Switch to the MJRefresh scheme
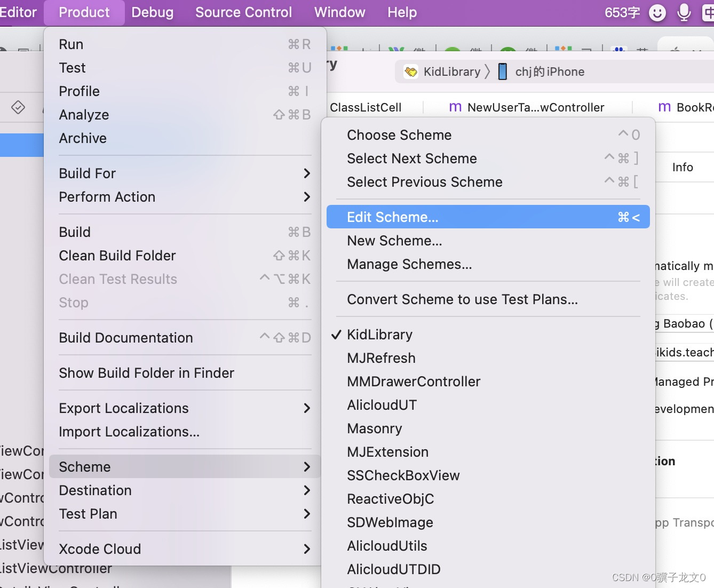 [488, 358]
